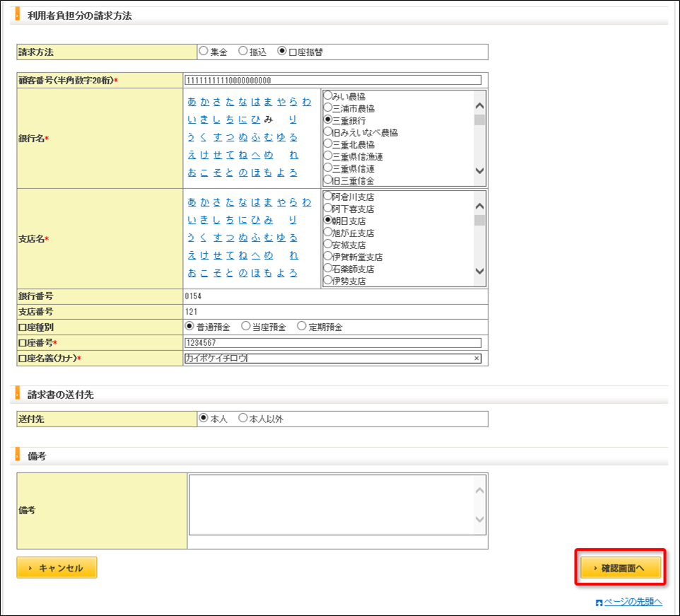Screen dimensions: 680x616
Task: Select 旭が丘支店 in the branch list
Action: 328,232
